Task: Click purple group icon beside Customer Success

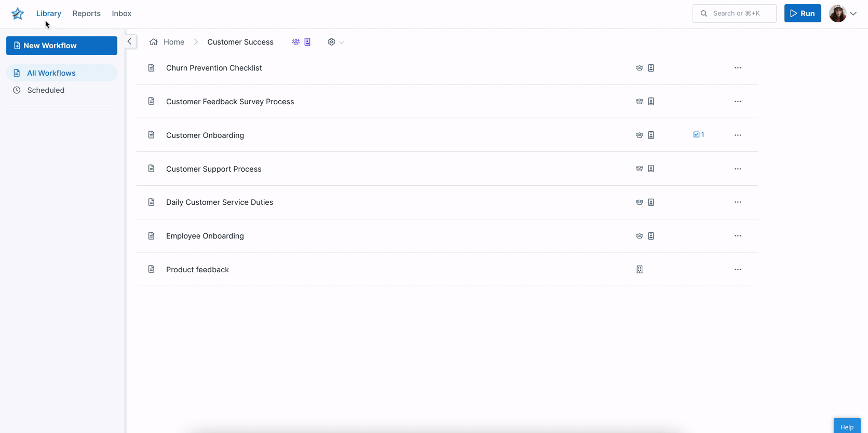Action: 296,42
